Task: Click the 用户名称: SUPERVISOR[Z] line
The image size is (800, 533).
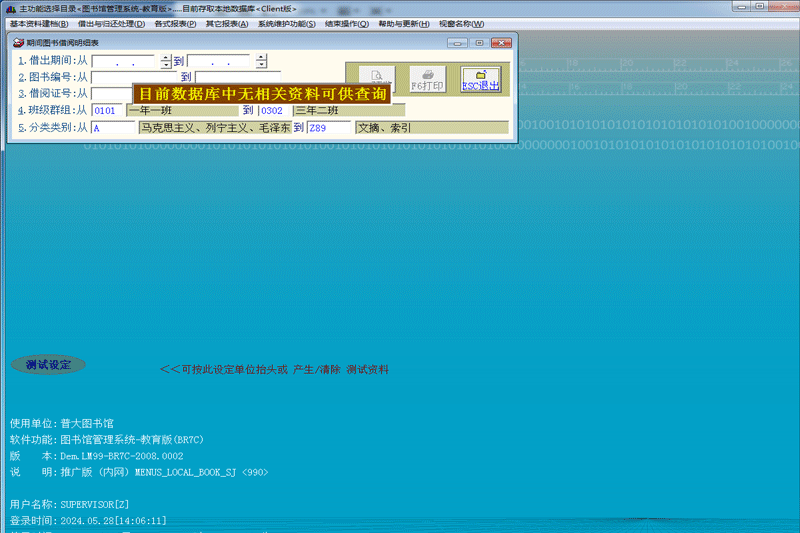Action: 69,504
